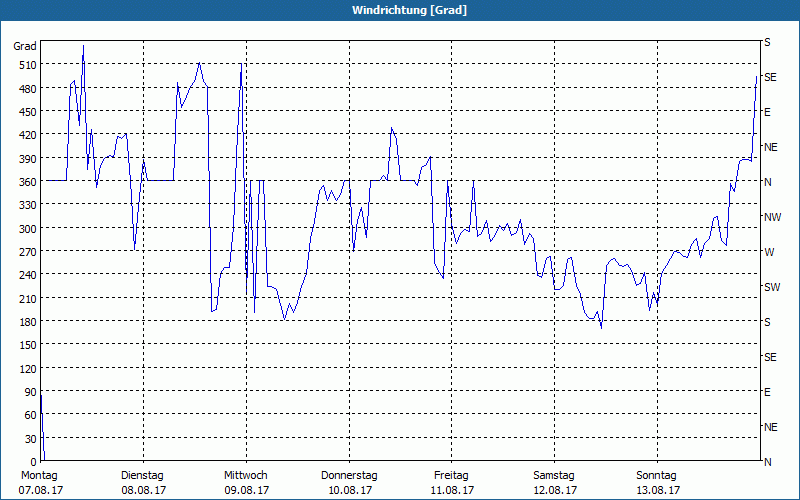Pick the date 10.08.17
Viewport: 800px width, 500px height.
[x=350, y=490]
